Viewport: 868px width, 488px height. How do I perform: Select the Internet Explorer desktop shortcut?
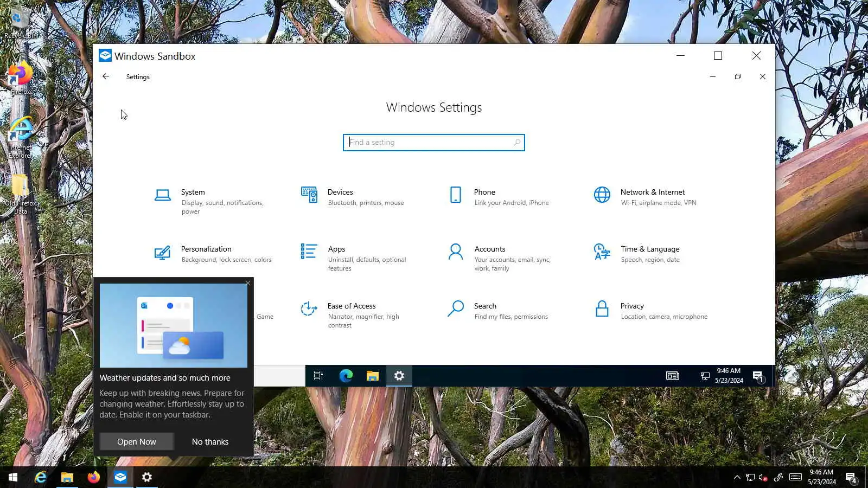pos(21,138)
